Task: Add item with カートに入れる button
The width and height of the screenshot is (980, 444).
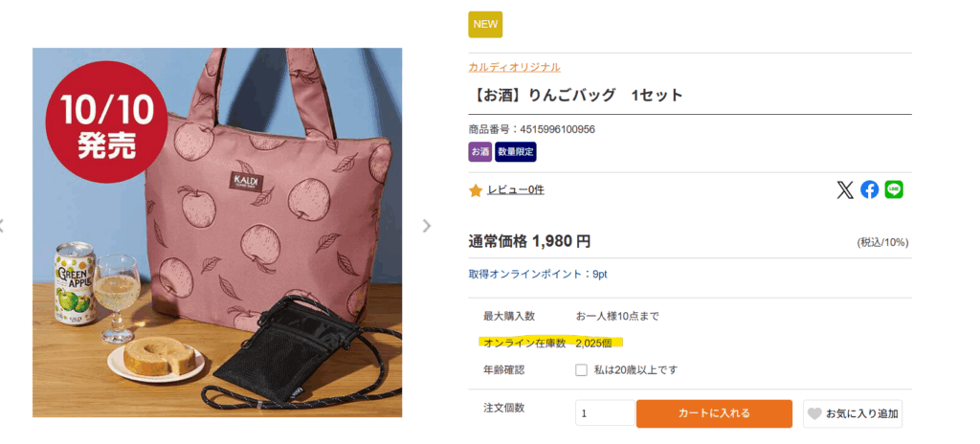Action: pyautogui.click(x=714, y=413)
